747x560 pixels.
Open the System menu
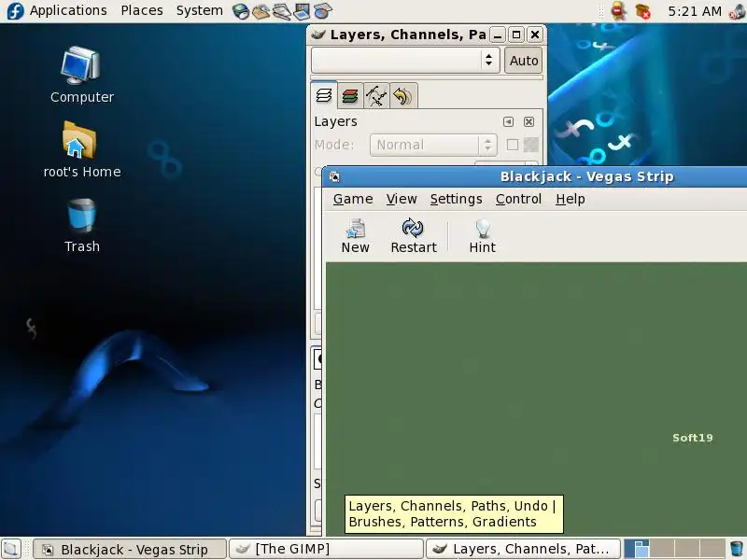(x=199, y=10)
